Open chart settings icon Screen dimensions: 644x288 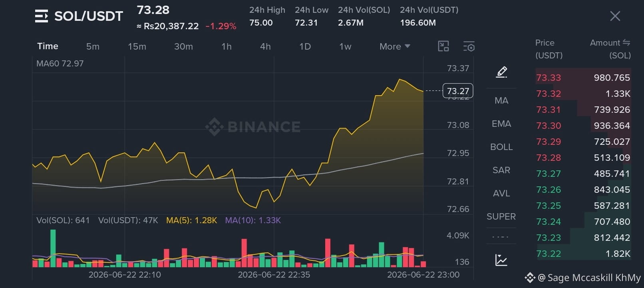coord(469,46)
